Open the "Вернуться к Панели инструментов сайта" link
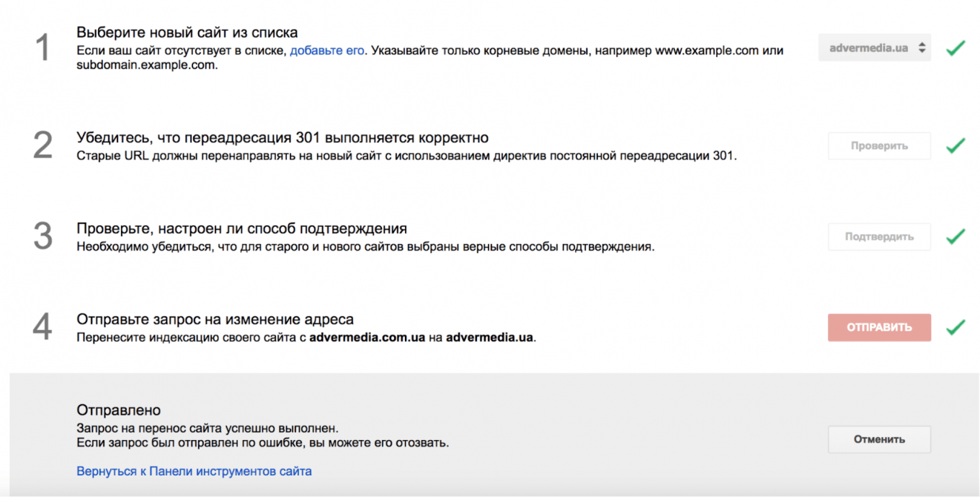Viewport: 980px width, 497px height. pyautogui.click(x=194, y=472)
